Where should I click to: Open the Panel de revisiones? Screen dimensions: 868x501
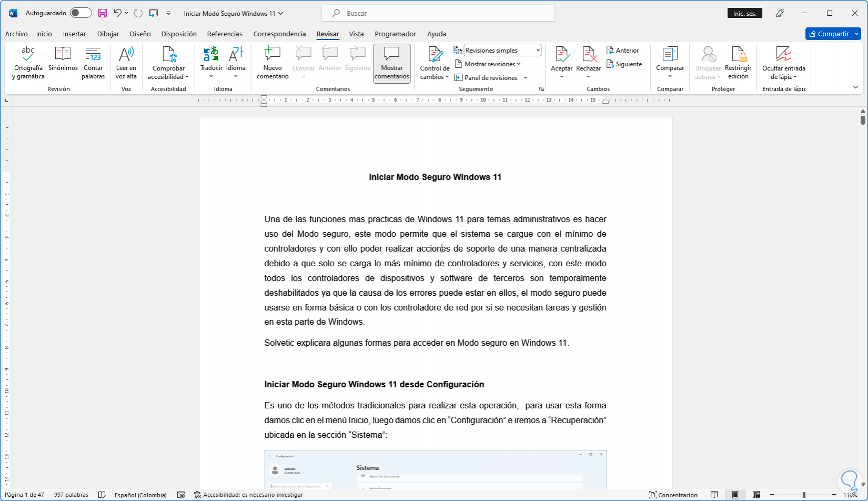point(487,78)
